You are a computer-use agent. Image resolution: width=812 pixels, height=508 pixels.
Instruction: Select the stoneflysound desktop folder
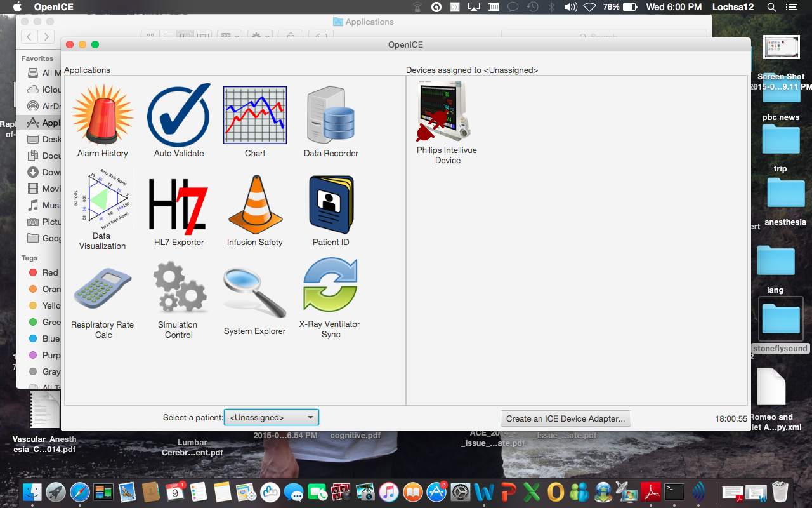[780, 325]
